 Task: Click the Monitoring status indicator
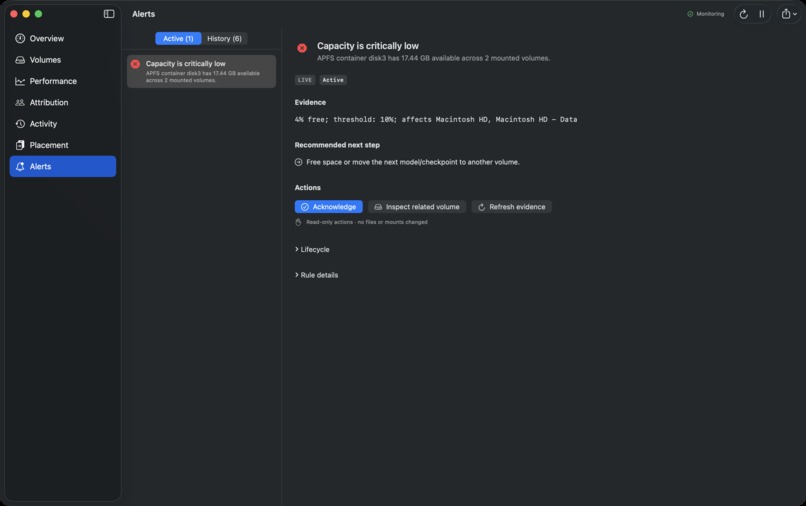[x=705, y=14]
